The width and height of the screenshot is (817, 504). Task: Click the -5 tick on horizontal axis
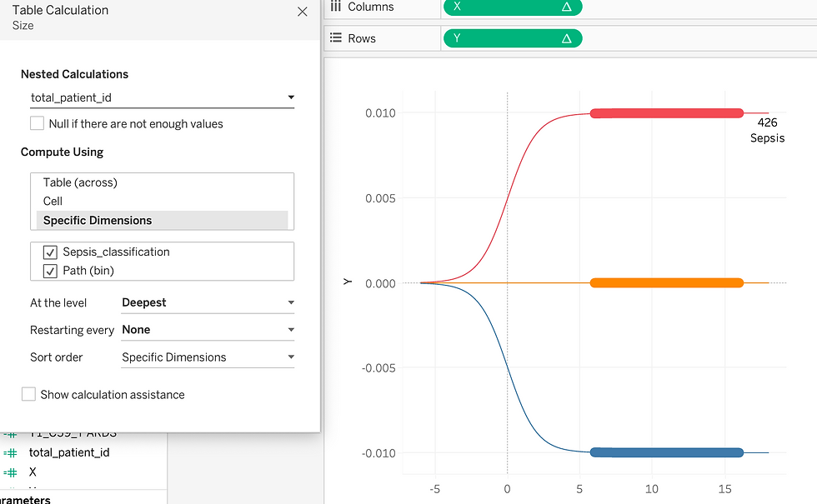(x=434, y=489)
